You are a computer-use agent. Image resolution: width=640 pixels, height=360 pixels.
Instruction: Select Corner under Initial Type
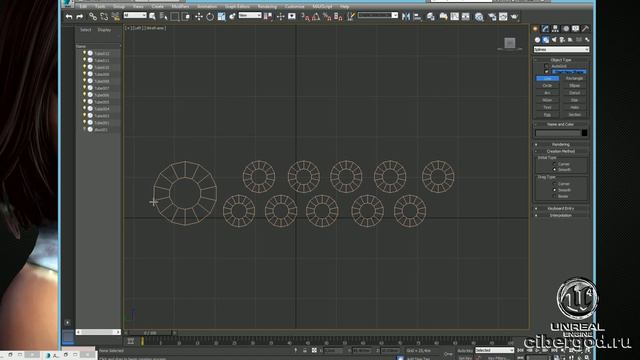click(x=554, y=164)
